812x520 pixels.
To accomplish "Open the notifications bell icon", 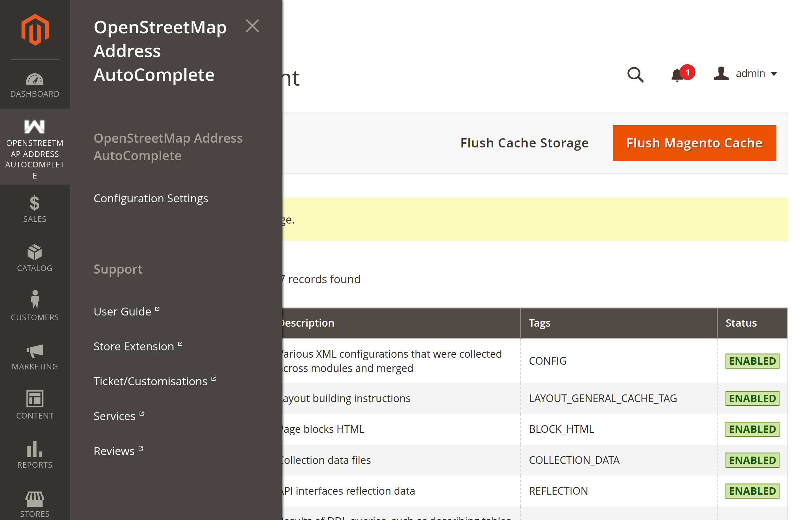I will pyautogui.click(x=678, y=74).
